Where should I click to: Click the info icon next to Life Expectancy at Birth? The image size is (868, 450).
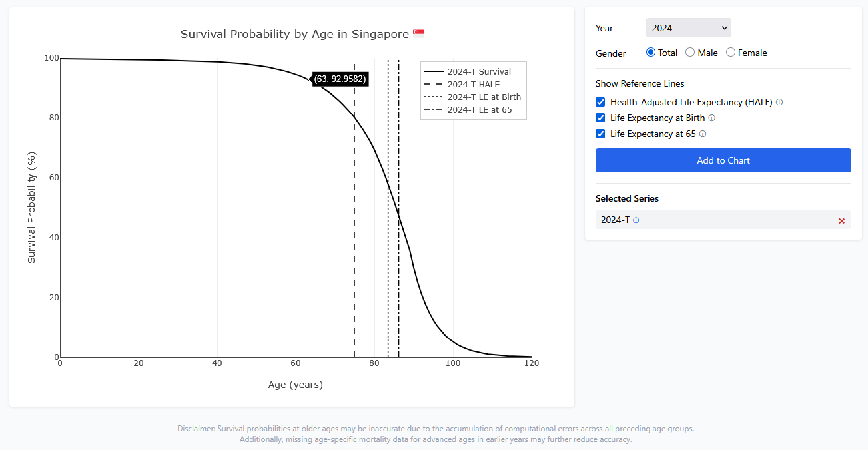tap(711, 118)
